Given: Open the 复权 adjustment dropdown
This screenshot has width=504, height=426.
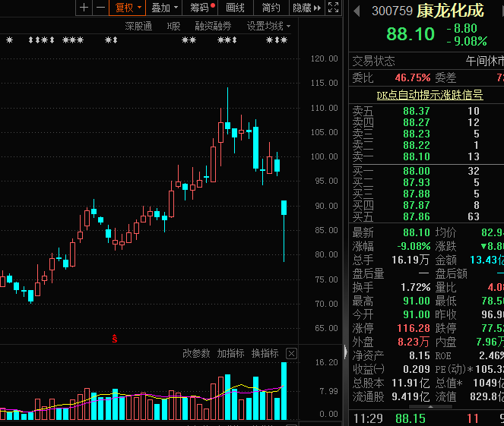Looking at the screenshot, I should point(127,8).
